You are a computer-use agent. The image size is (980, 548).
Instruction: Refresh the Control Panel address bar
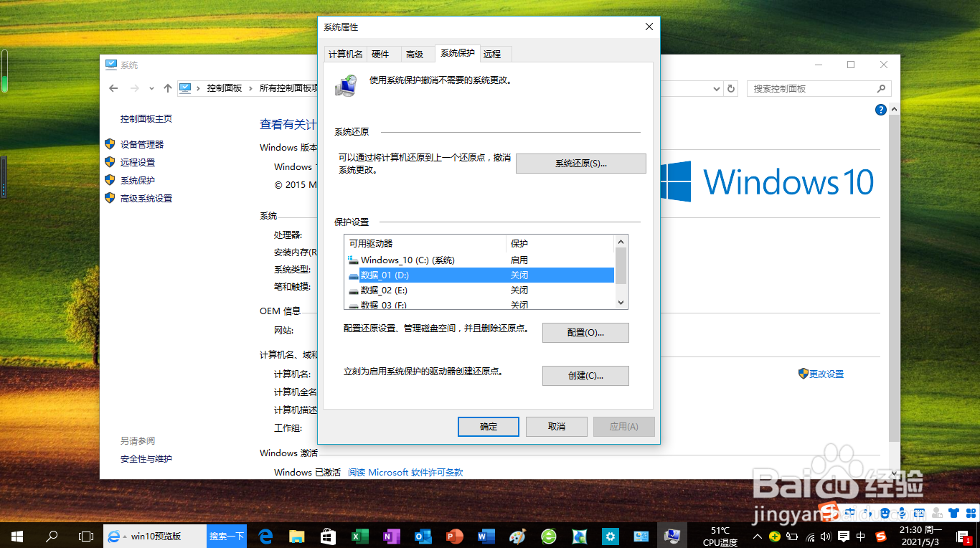[731, 89]
